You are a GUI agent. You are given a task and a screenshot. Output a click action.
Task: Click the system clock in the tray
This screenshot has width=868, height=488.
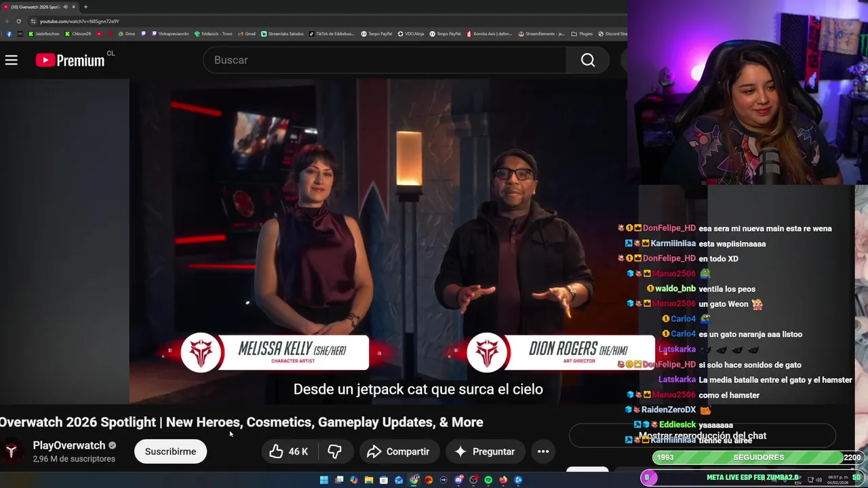tap(837, 479)
